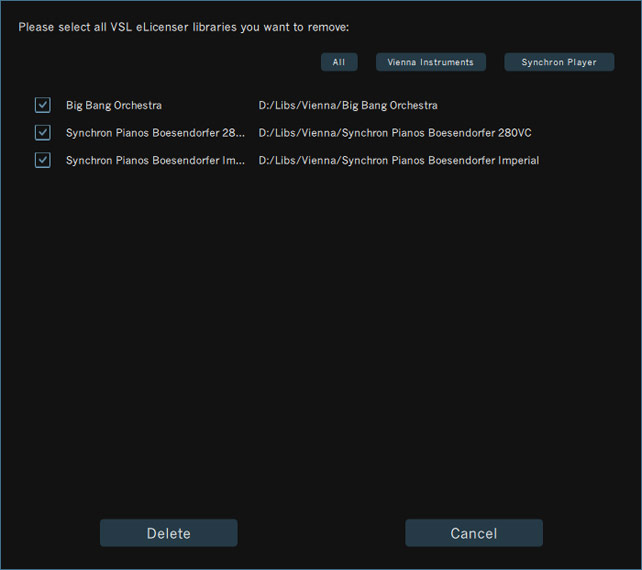642x570 pixels.
Task: Filter by Vienna Instruments libraries
Action: (x=431, y=62)
